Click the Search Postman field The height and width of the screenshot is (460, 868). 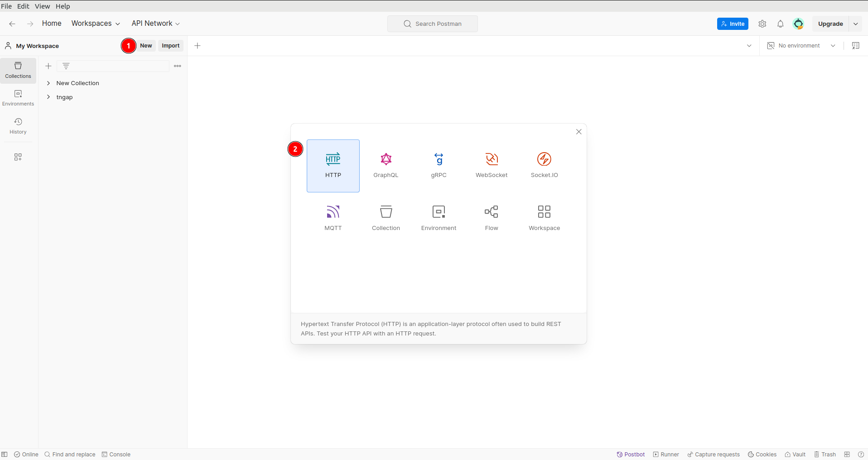[x=433, y=24]
